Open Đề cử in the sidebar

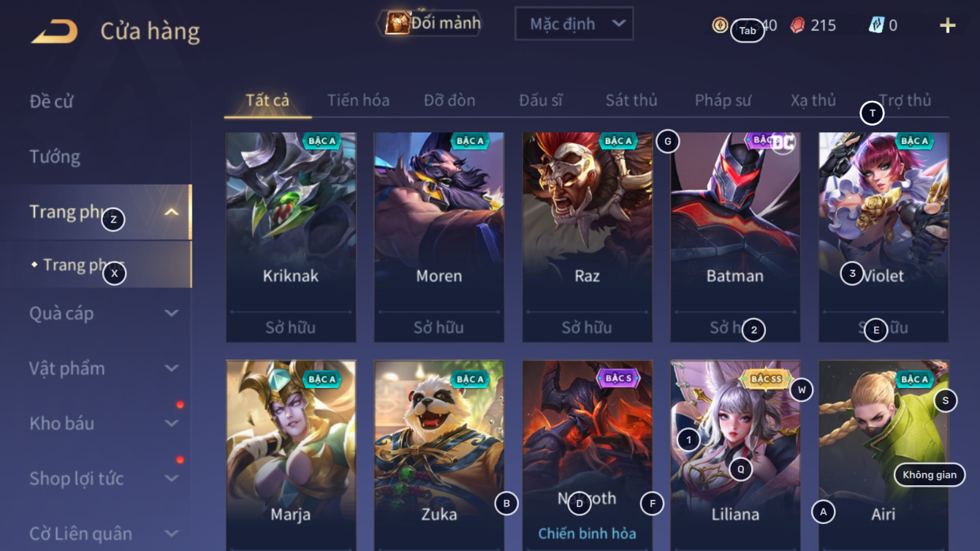(52, 101)
